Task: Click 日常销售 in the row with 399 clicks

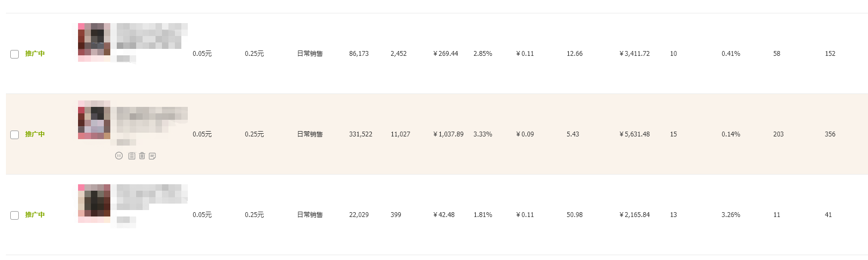Action: [x=310, y=215]
